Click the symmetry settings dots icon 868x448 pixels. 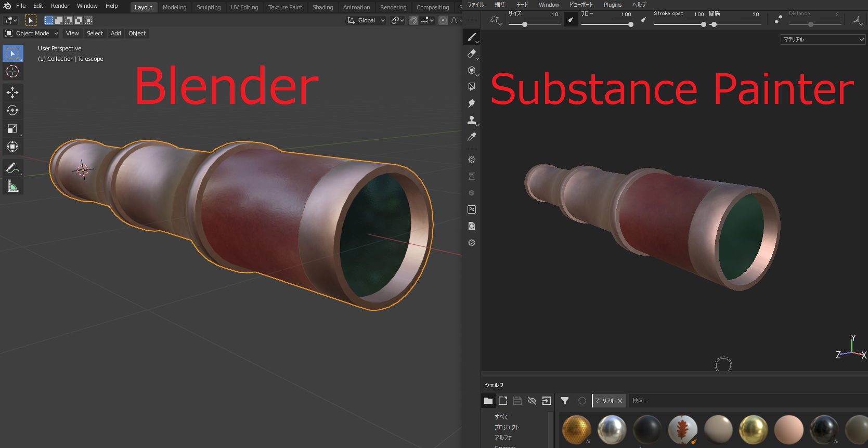(779, 19)
